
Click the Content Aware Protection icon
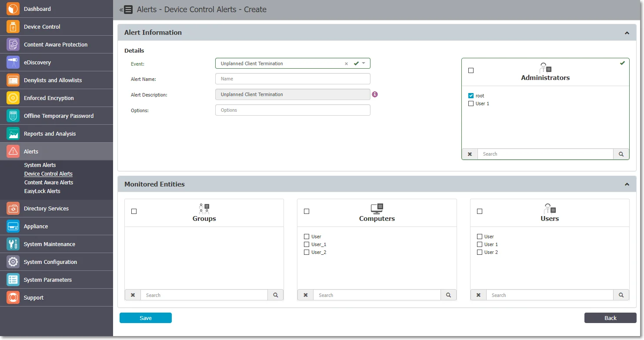coord(13,44)
